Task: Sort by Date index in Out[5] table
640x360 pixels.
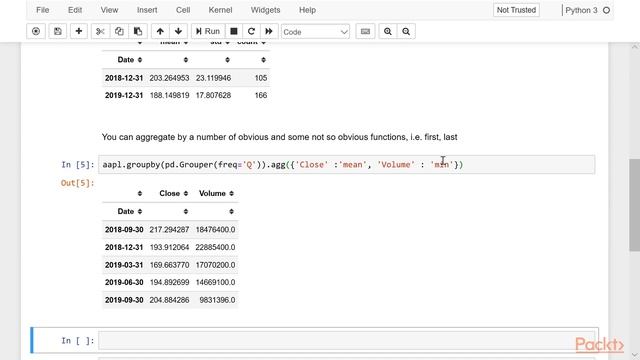Action: point(130,211)
